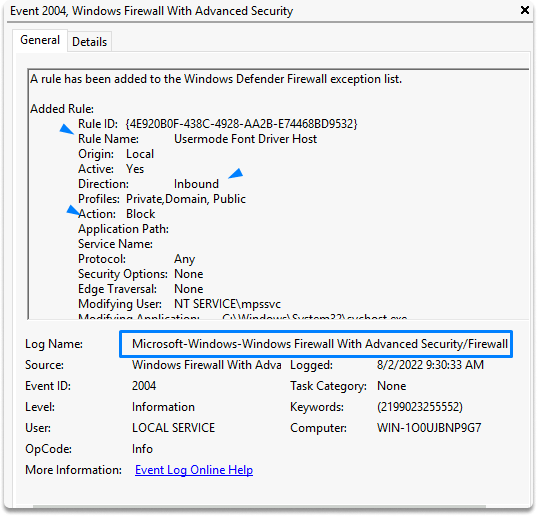Click the Rule ID GUID text
This screenshot has height=516, width=537.
(241, 124)
